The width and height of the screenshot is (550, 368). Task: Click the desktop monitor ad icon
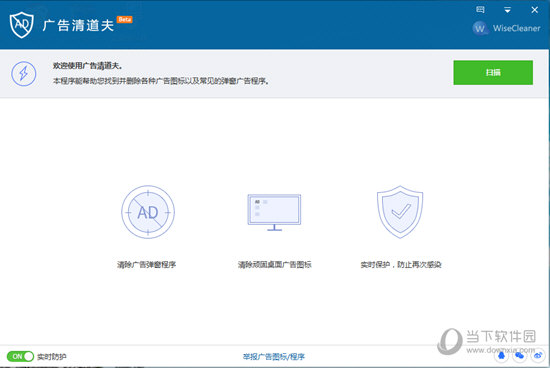click(x=274, y=213)
